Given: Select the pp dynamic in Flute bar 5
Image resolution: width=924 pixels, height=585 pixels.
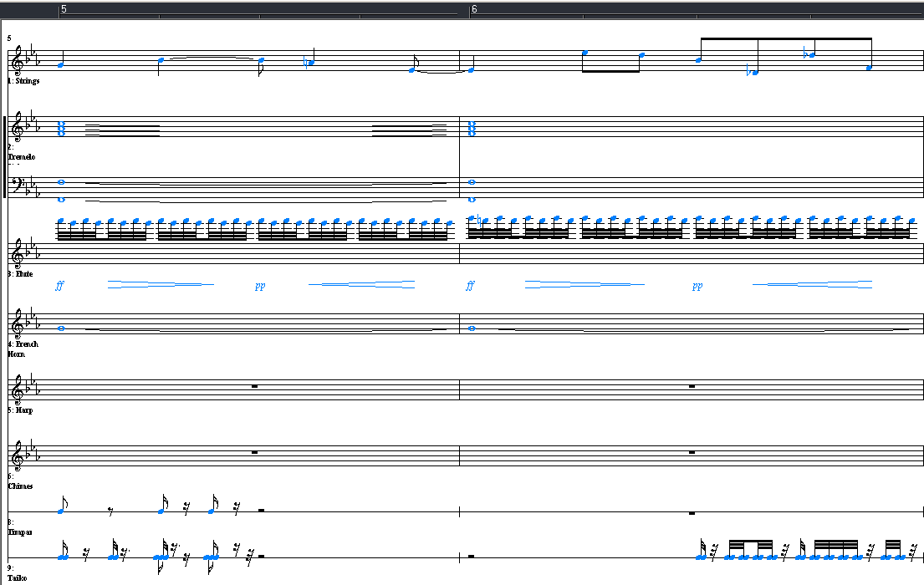Looking at the screenshot, I should coord(260,286).
